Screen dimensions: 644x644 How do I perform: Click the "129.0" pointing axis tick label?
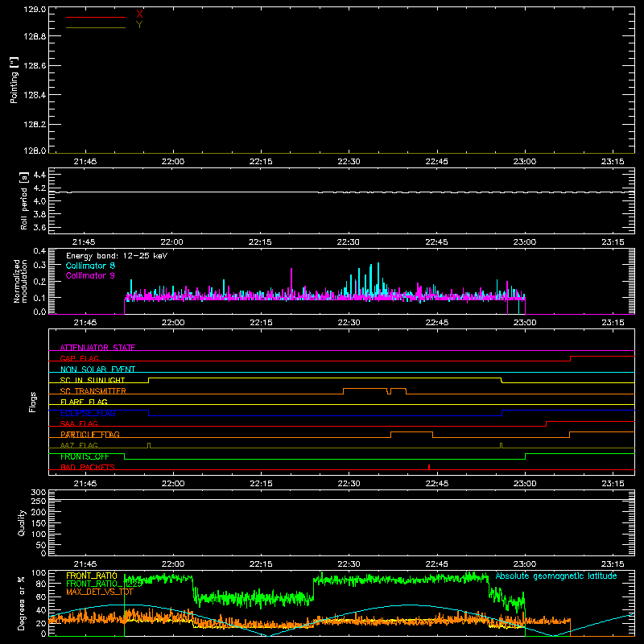click(x=35, y=9)
